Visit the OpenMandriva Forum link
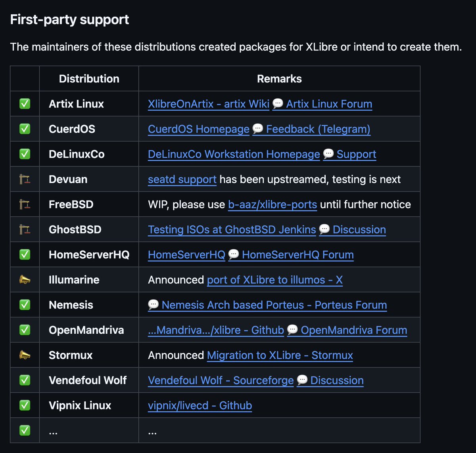Viewport: 476px width, 453px height. click(354, 330)
